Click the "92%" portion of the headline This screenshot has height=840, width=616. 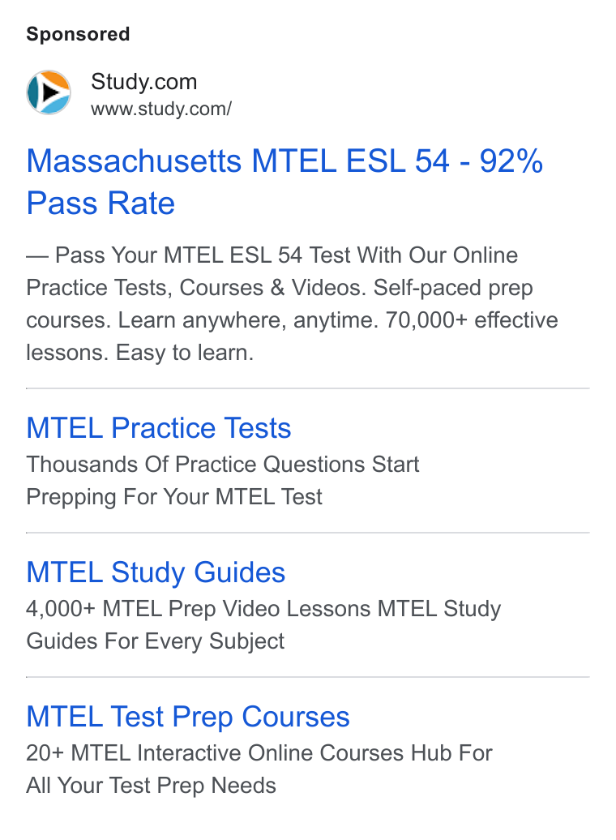click(511, 161)
